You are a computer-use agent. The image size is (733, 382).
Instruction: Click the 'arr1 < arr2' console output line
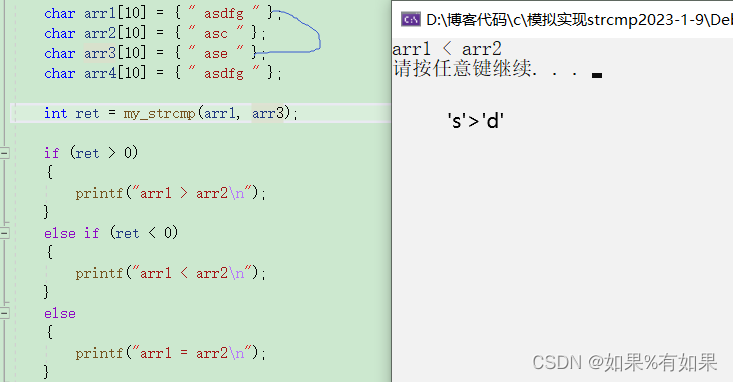click(446, 49)
